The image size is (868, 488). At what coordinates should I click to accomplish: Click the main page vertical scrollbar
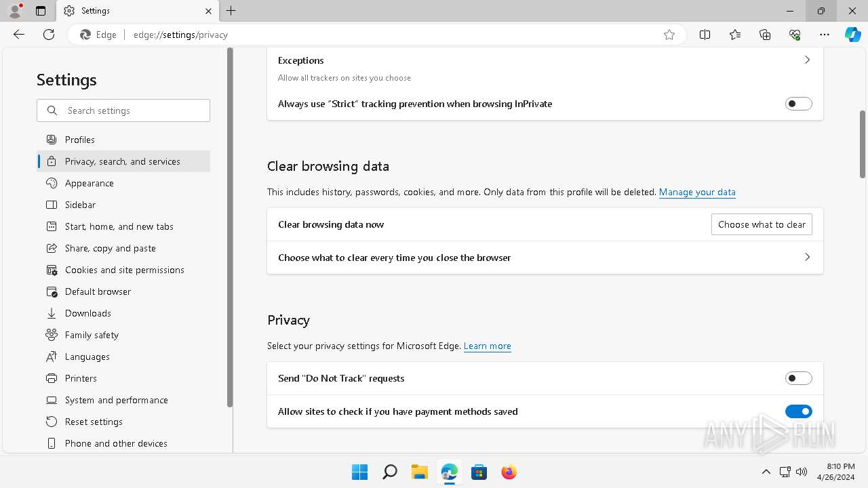[863, 144]
